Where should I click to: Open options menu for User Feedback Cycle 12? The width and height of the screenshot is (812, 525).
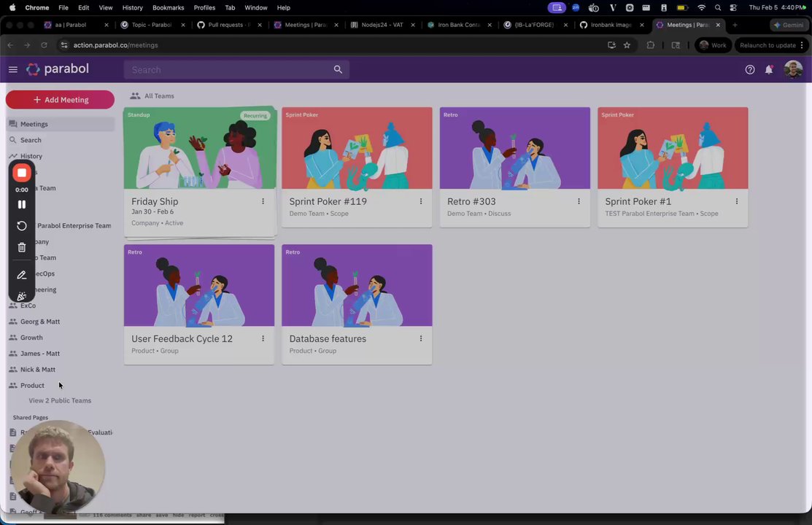(x=263, y=338)
